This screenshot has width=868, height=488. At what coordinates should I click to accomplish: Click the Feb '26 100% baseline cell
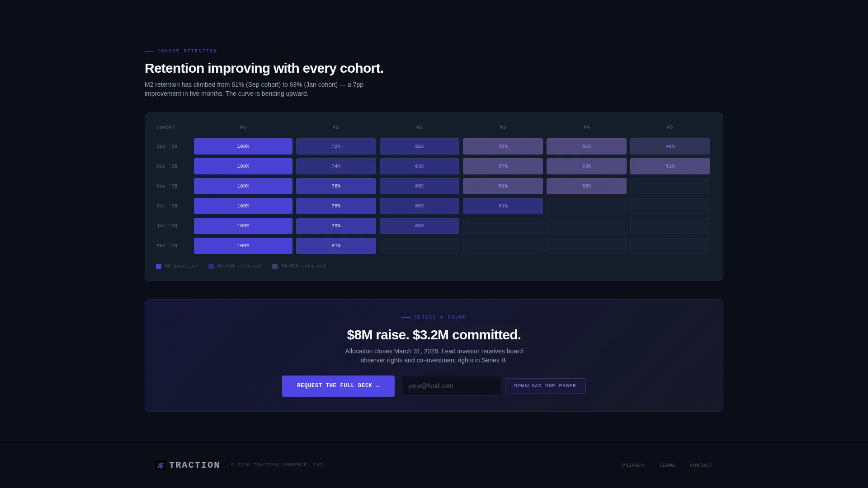(243, 246)
